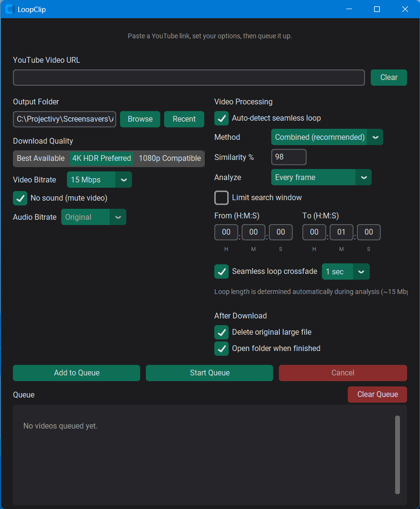
Task: Select Best Available quality option
Action: pos(41,158)
